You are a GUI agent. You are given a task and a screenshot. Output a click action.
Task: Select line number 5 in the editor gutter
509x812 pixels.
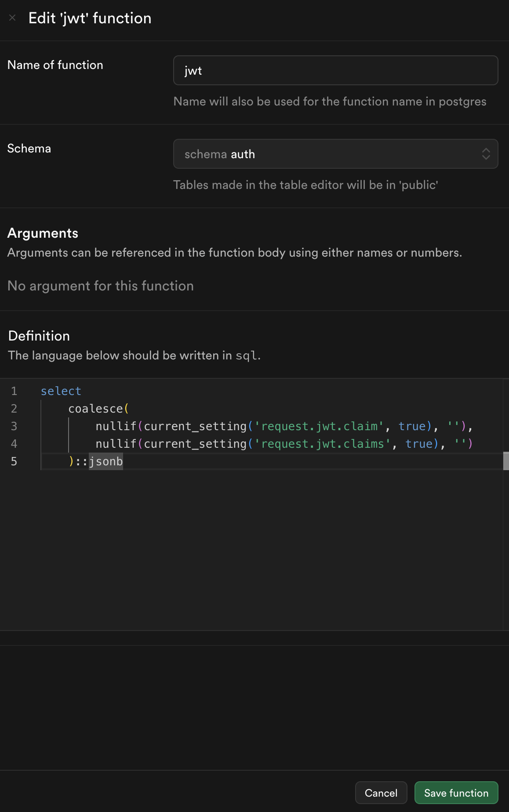(14, 461)
